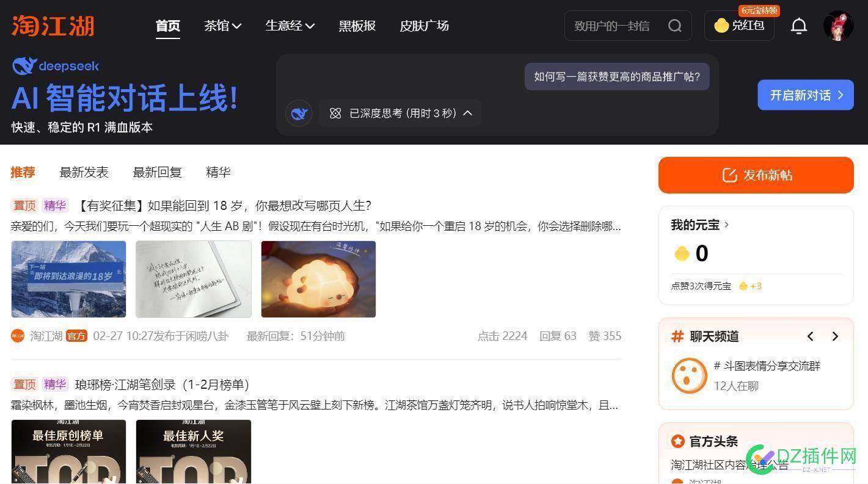Switch to the 最新回复 tab
This screenshot has height=484, width=868.
point(157,172)
